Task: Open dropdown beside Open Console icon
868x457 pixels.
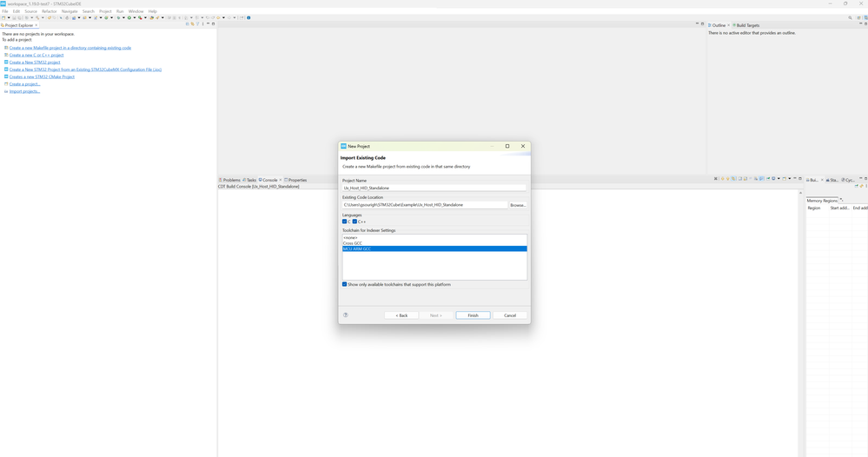Action: point(790,179)
